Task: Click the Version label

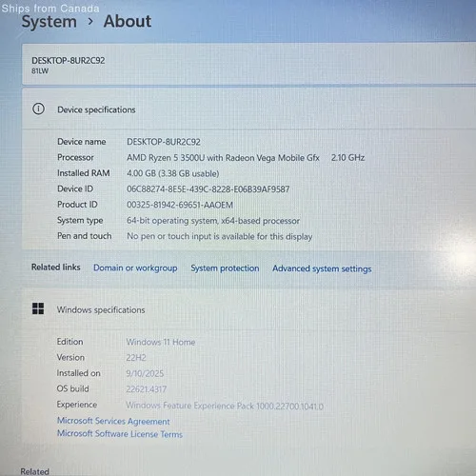Action: pyautogui.click(x=70, y=357)
